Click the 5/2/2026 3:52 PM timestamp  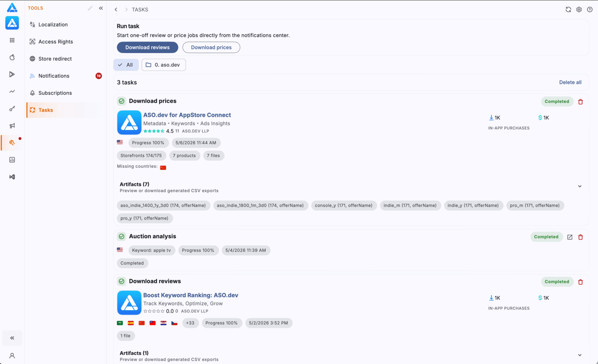[269, 323]
